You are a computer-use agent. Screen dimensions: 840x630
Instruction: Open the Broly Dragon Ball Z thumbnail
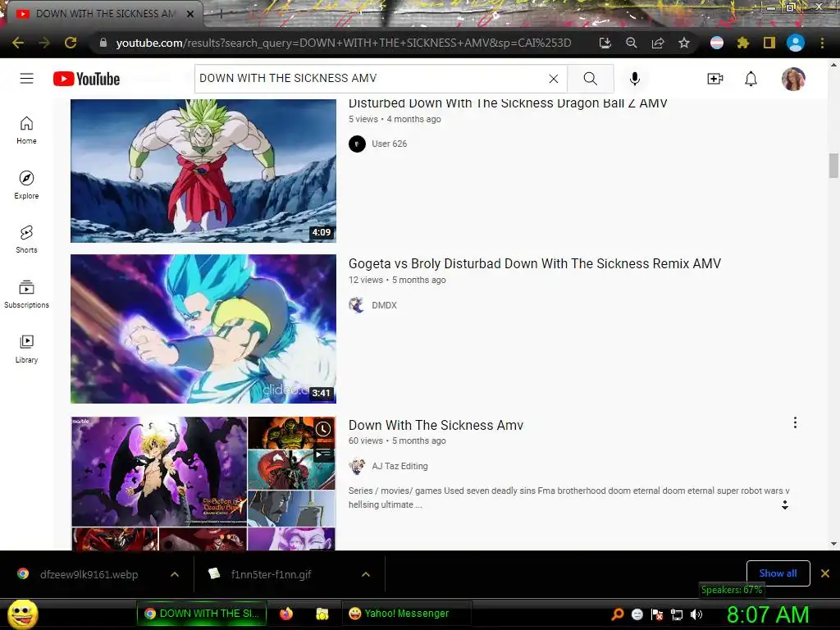tap(203, 171)
